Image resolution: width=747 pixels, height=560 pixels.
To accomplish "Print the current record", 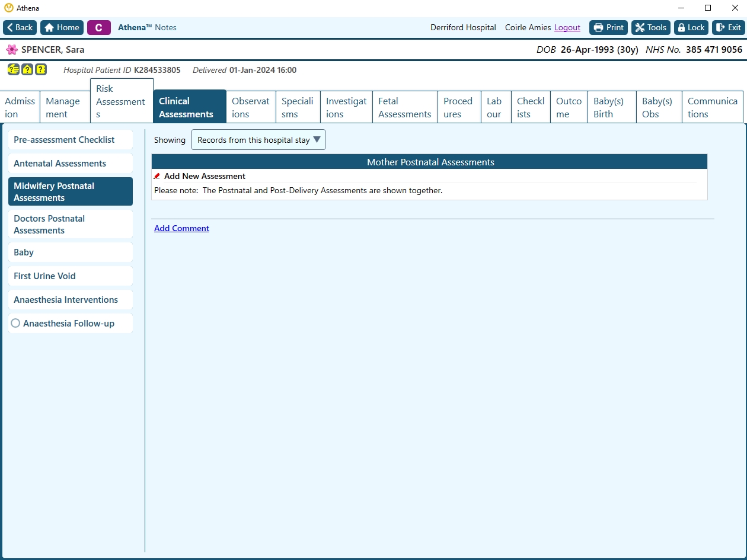I will 608,27.
